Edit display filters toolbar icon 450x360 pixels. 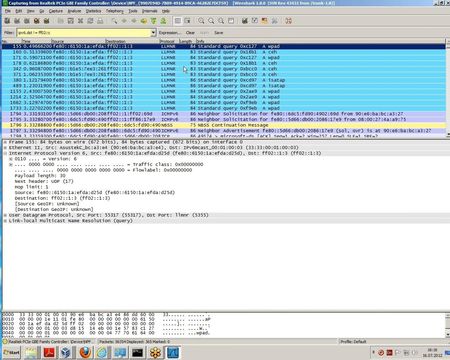point(255,21)
